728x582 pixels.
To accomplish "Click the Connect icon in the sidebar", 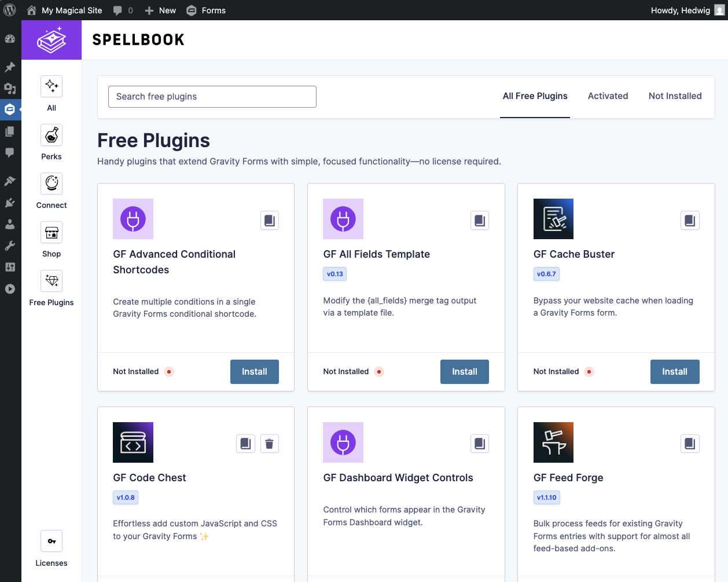I will [x=51, y=183].
